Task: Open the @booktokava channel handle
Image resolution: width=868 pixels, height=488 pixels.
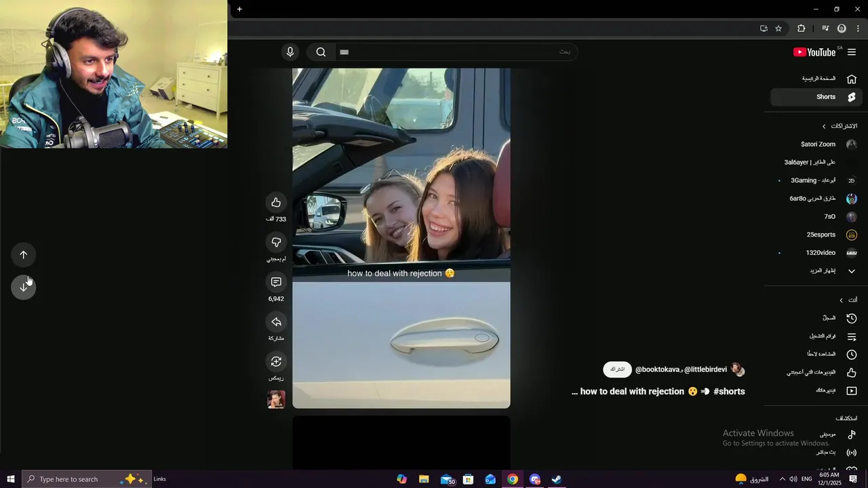Action: tap(657, 369)
